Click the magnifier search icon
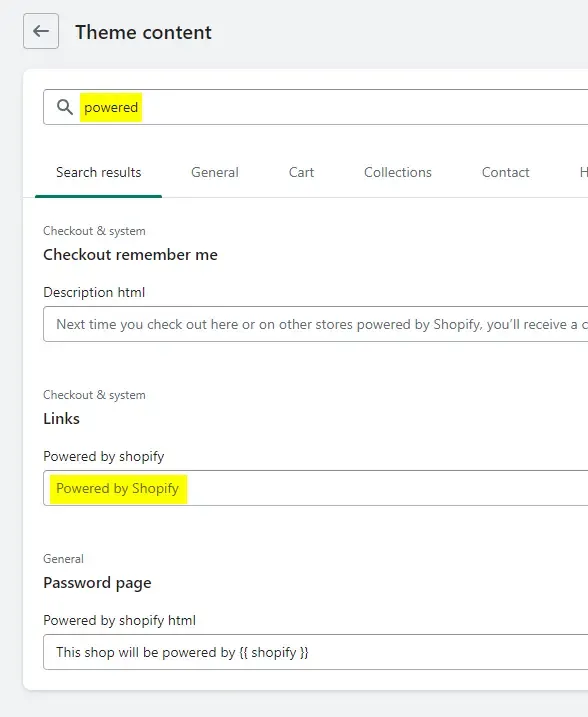The width and height of the screenshot is (588, 717). coord(64,107)
